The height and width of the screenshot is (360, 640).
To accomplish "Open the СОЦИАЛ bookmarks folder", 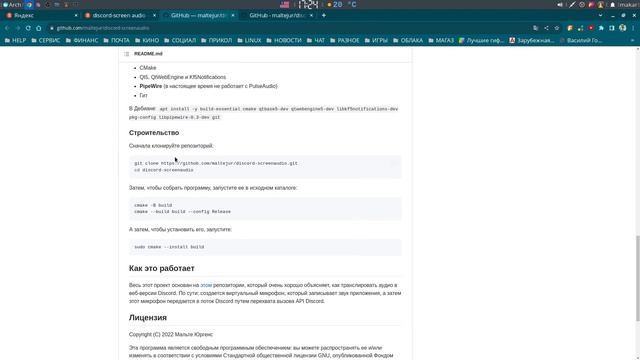I will click(180, 40).
